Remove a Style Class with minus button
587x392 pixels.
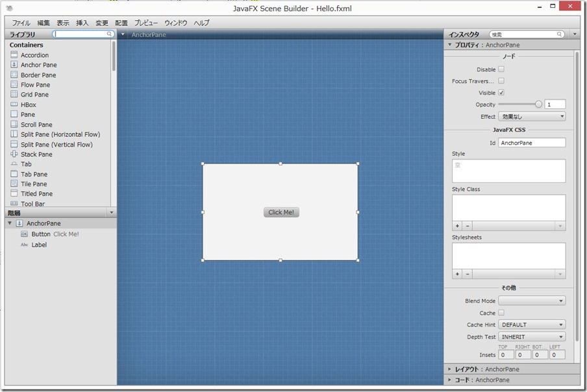point(468,226)
